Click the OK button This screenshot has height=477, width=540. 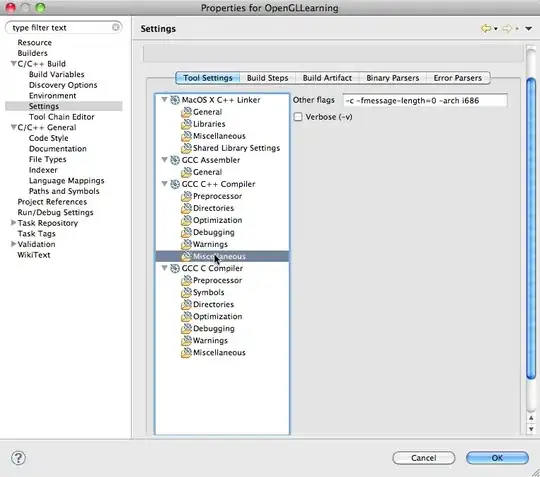coord(497,458)
